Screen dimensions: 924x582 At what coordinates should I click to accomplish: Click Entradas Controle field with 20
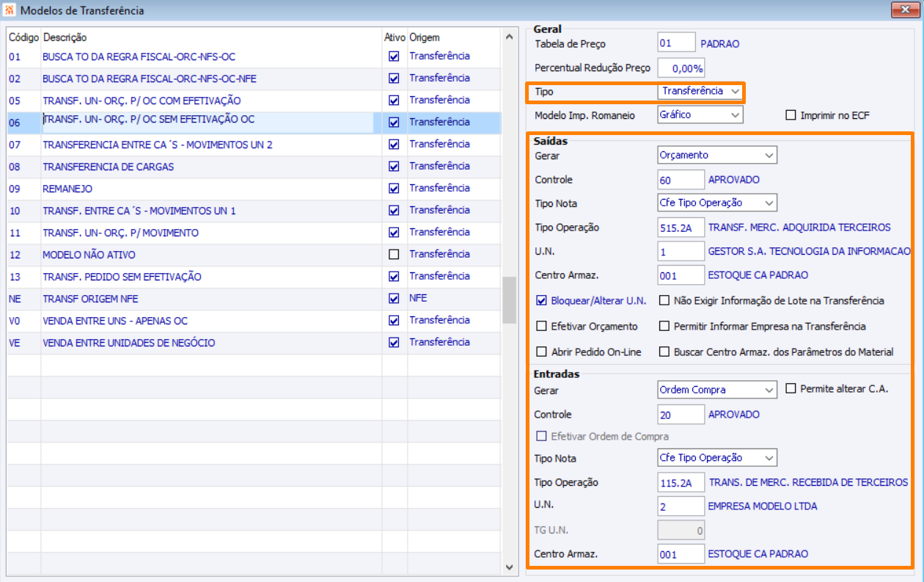point(681,414)
